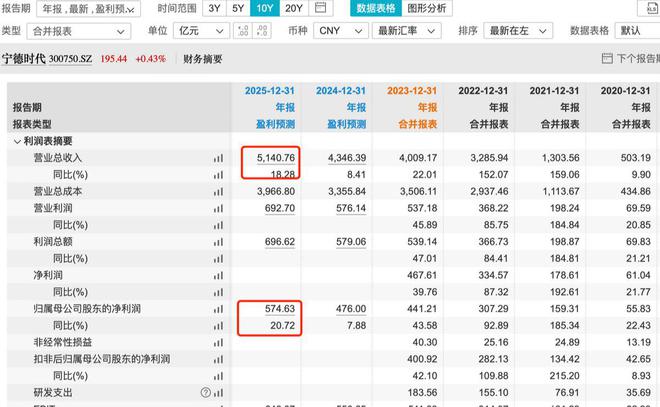Open chart icon for 营业总收入 row
Screen dimensions: 660x407
[218, 158]
